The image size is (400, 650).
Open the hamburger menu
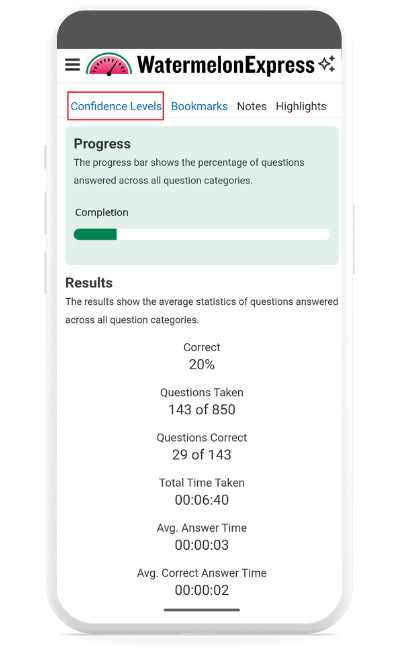[x=73, y=65]
